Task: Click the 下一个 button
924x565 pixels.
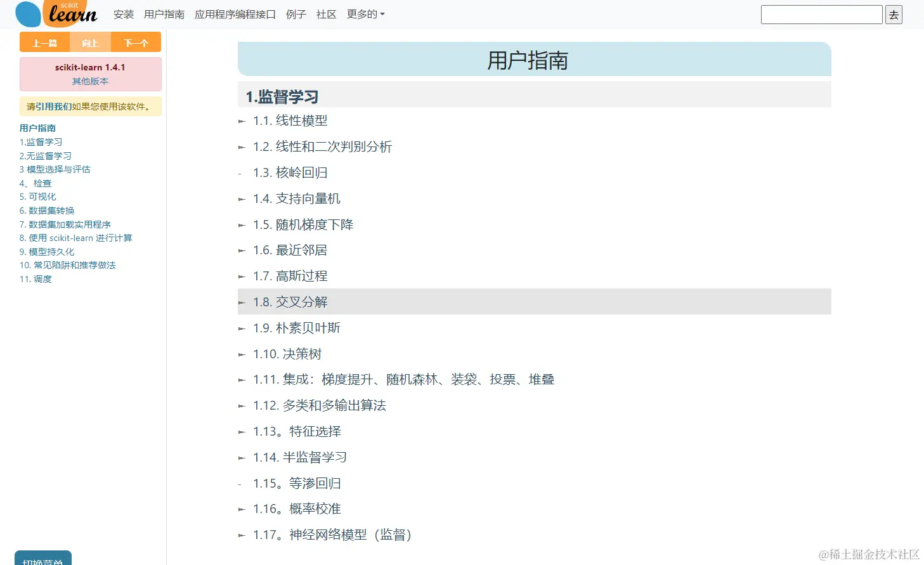Action: [136, 42]
